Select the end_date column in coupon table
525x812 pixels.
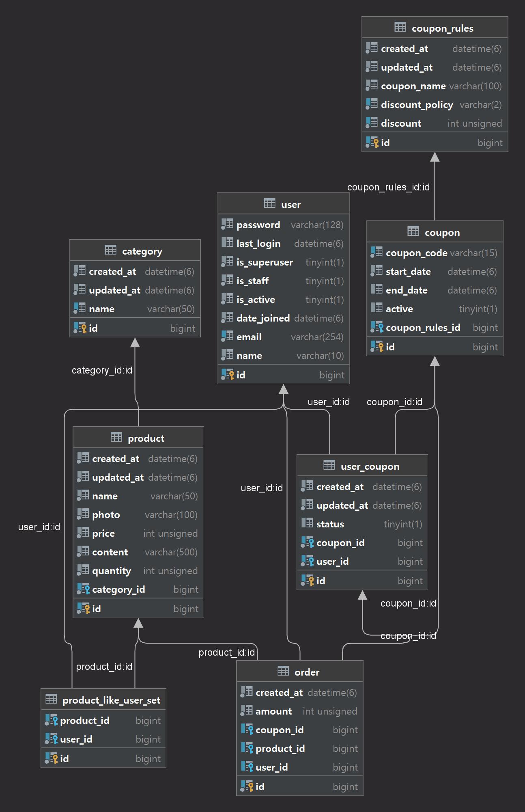pyautogui.click(x=435, y=290)
